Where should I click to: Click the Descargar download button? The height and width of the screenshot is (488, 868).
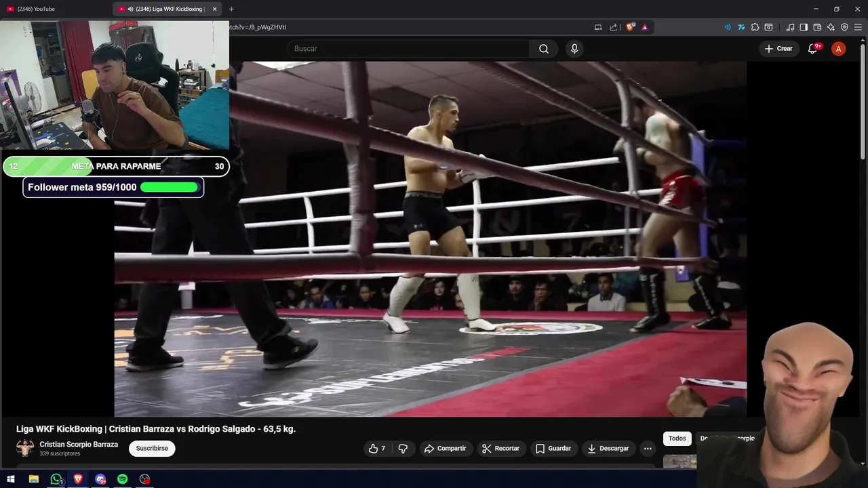[608, 449]
